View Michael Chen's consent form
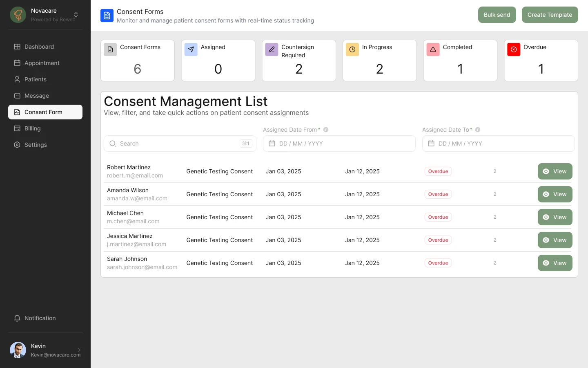 555,217
